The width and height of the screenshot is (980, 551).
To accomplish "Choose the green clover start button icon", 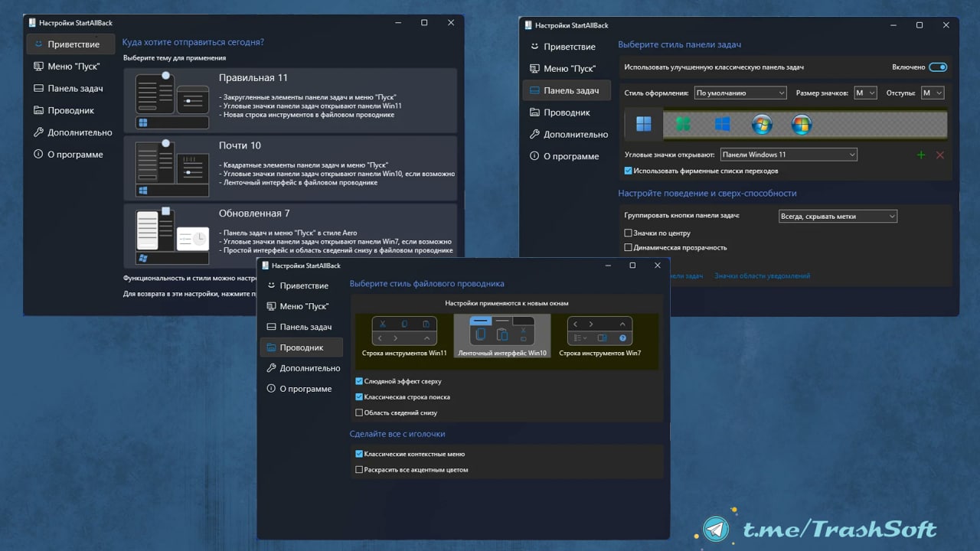I will click(683, 124).
